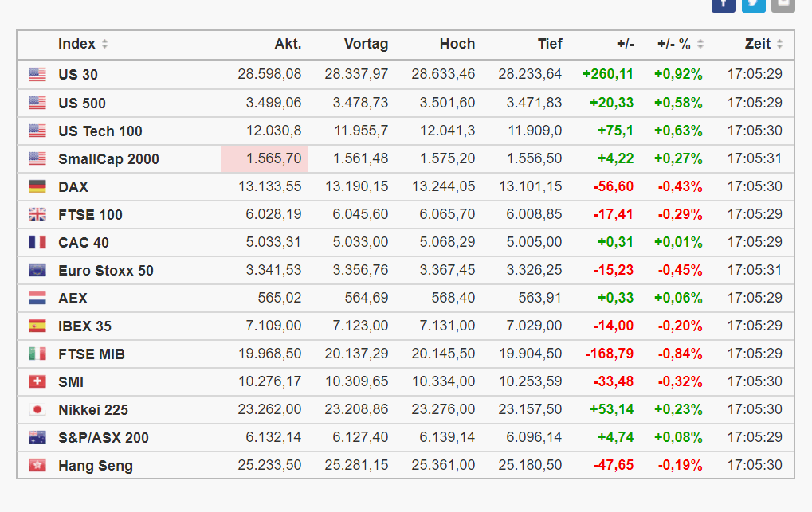Click the CAC 40 index name
Image resolution: width=812 pixels, height=512 pixels.
pos(84,242)
